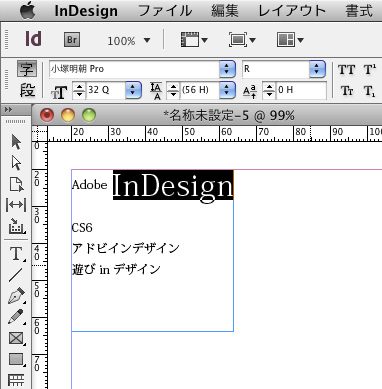
Task: Click the control panel drag grip
Action: (7, 79)
